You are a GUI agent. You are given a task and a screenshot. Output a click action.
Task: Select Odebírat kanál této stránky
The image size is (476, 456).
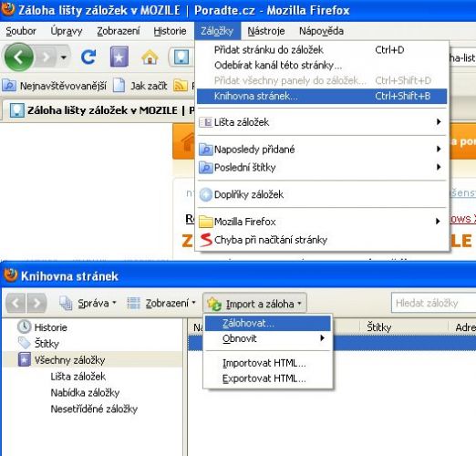point(322,65)
